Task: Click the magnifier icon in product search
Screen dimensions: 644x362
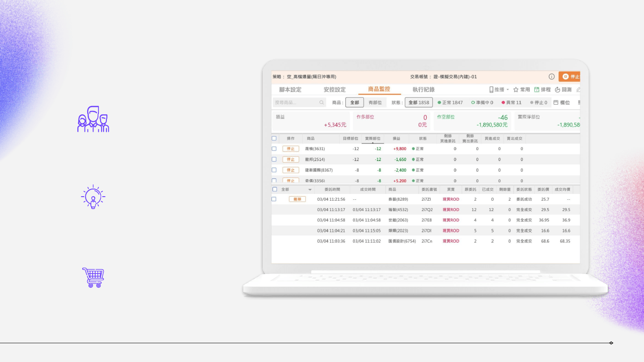Action: tap(322, 102)
